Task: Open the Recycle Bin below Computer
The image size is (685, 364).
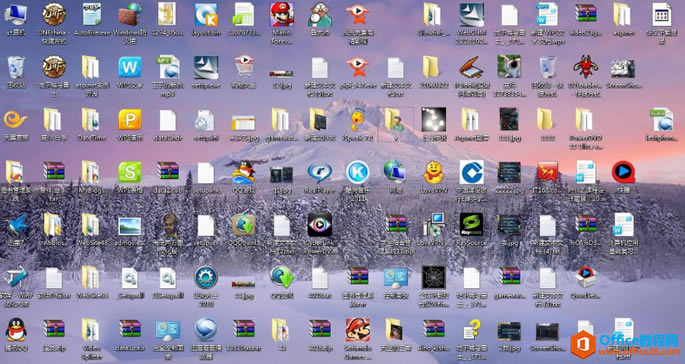Action: [16, 67]
